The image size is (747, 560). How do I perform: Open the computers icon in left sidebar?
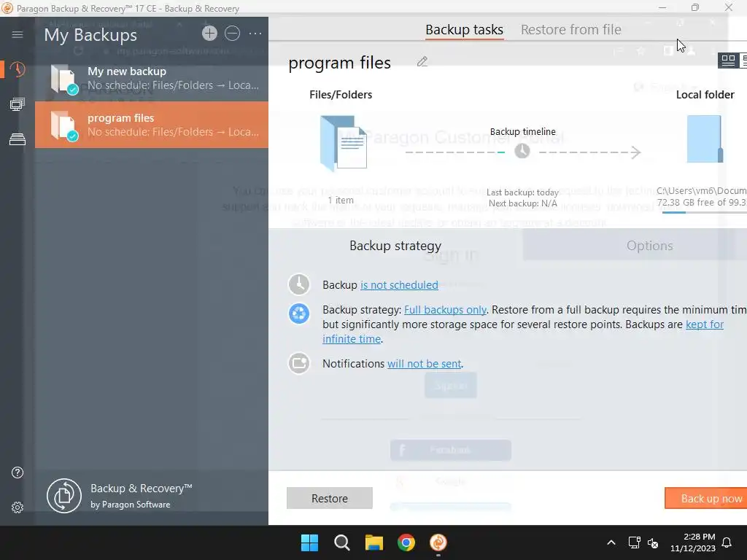coord(18,104)
